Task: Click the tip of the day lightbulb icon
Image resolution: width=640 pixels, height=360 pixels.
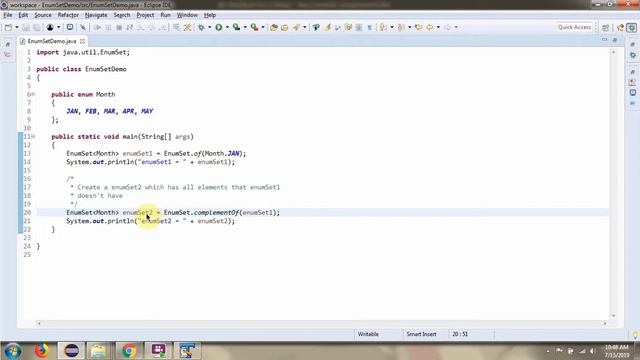Action: tap(635, 335)
